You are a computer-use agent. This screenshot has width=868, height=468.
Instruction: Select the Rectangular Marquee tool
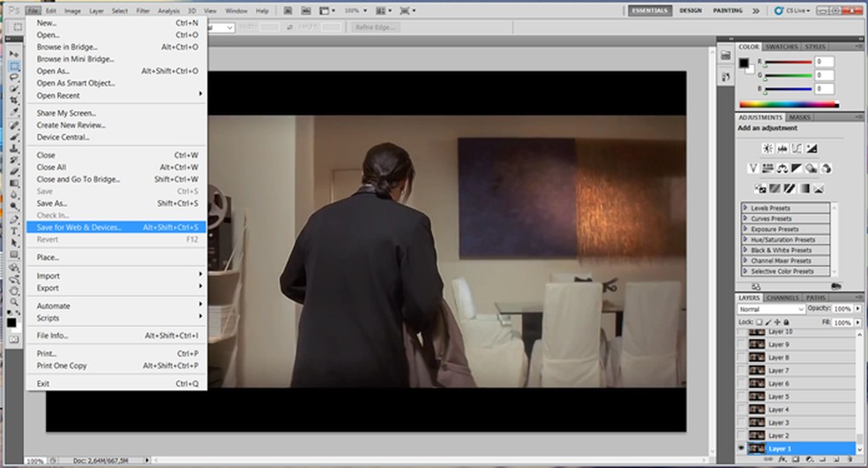(14, 66)
